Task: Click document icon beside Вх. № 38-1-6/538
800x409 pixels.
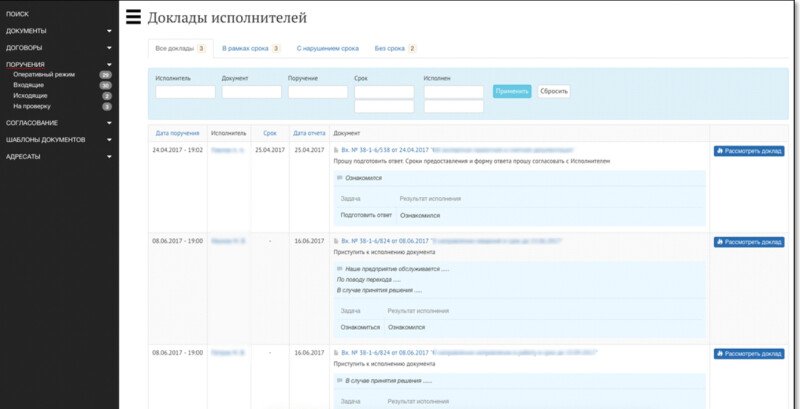Action: (336, 150)
